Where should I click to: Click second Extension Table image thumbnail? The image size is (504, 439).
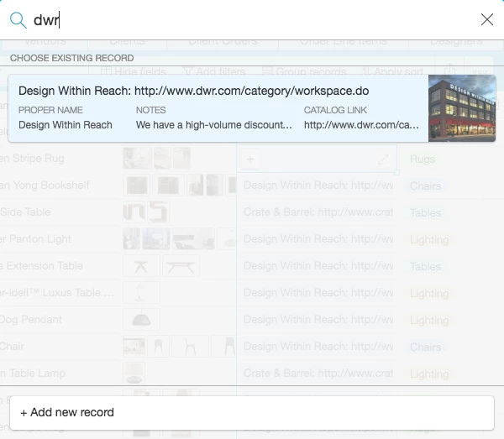pos(181,266)
